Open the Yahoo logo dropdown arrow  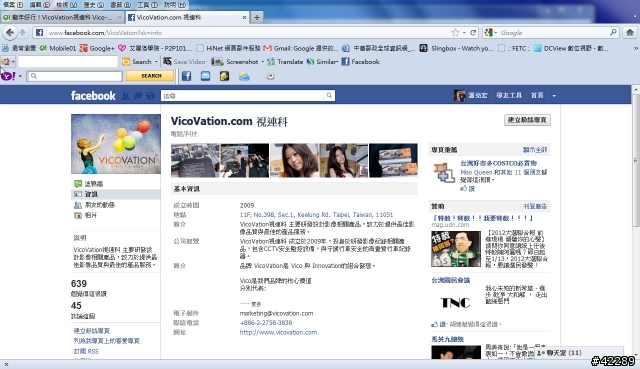click(x=20, y=76)
